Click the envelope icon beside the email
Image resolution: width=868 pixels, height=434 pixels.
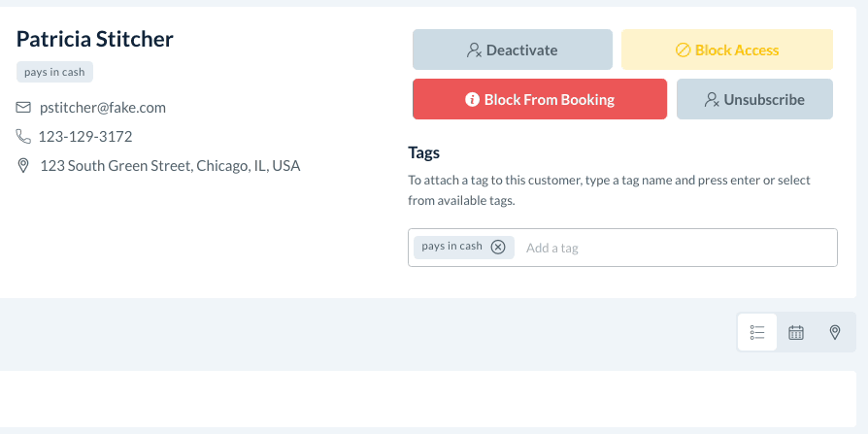pos(24,108)
